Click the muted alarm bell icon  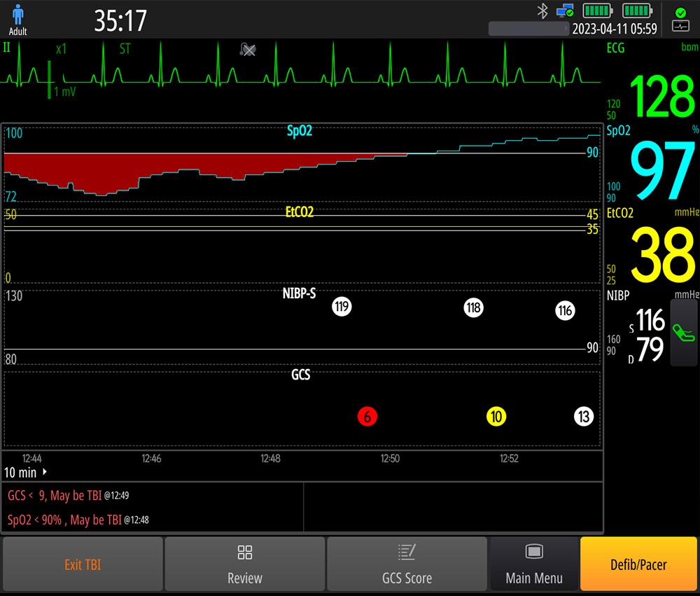(247, 49)
